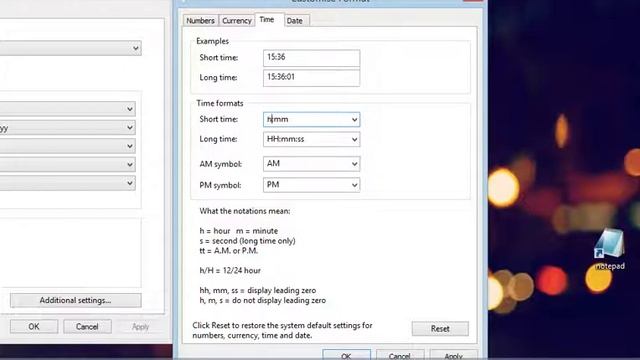Click the Examples group label

(x=212, y=41)
